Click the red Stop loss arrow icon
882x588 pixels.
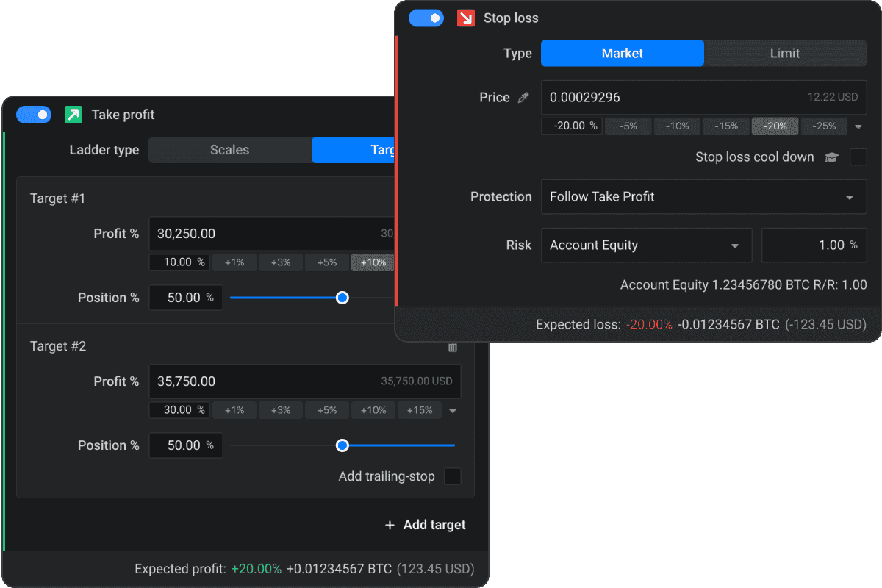point(465,18)
